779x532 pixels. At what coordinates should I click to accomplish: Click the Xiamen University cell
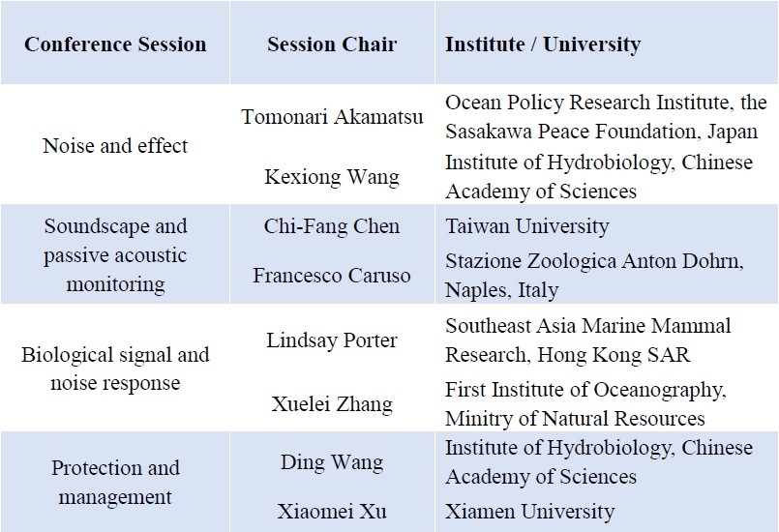point(529,511)
